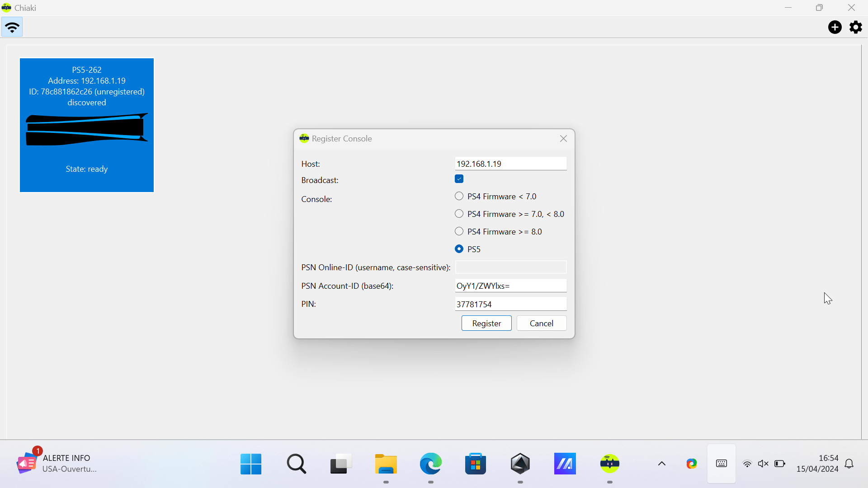Click the Chiaki window title icon
Screen dimensions: 868x488
click(x=6, y=8)
